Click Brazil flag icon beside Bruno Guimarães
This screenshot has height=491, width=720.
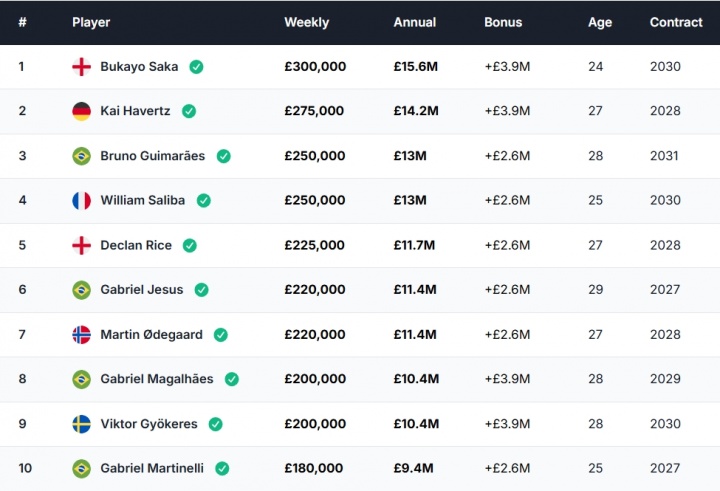[82, 156]
